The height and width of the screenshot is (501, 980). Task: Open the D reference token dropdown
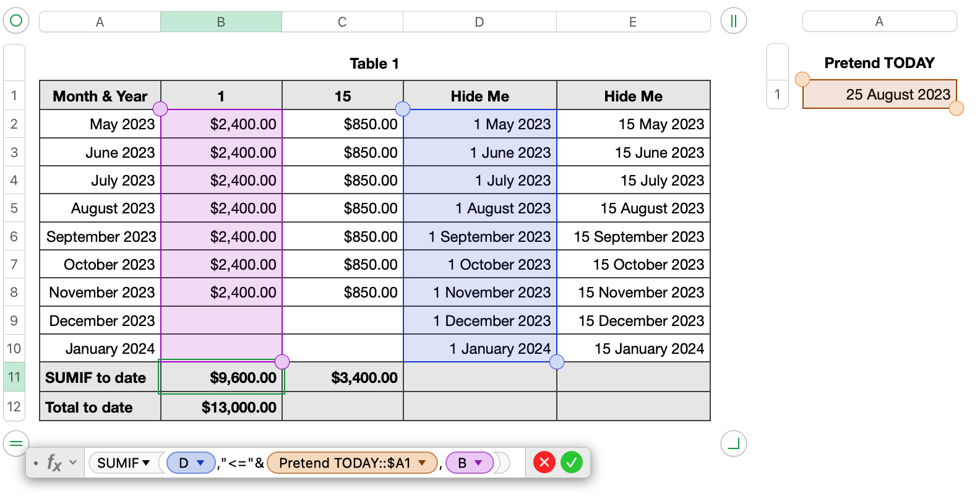200,463
